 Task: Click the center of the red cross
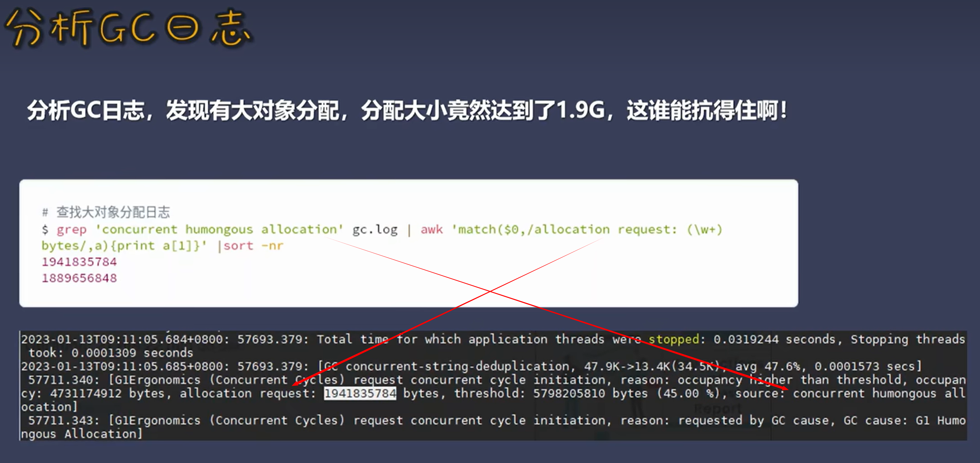(490, 291)
